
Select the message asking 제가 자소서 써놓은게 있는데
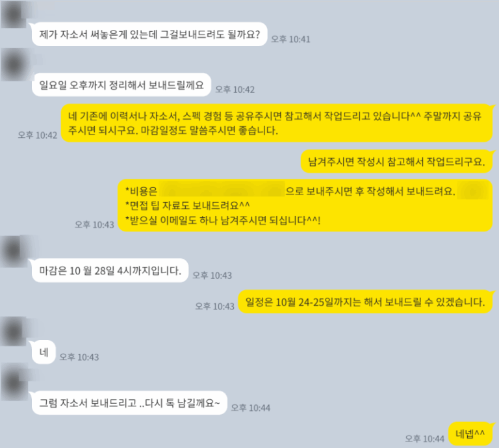[x=149, y=34]
